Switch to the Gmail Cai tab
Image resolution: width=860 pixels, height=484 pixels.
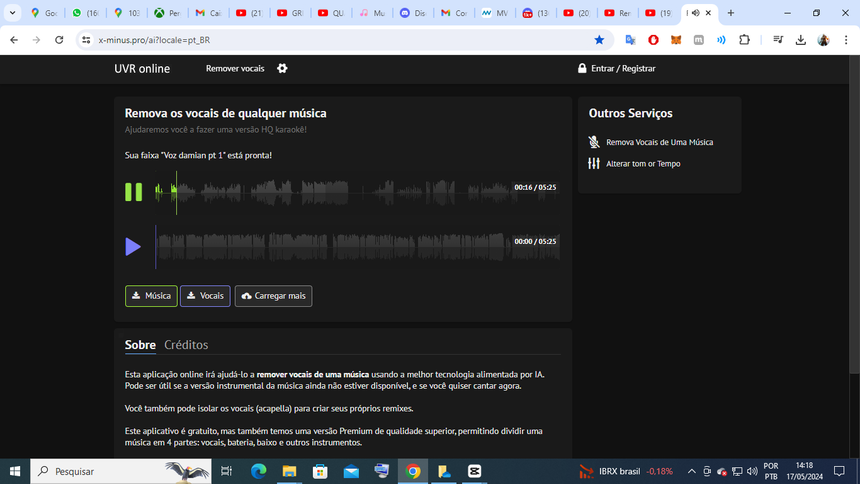pyautogui.click(x=210, y=13)
